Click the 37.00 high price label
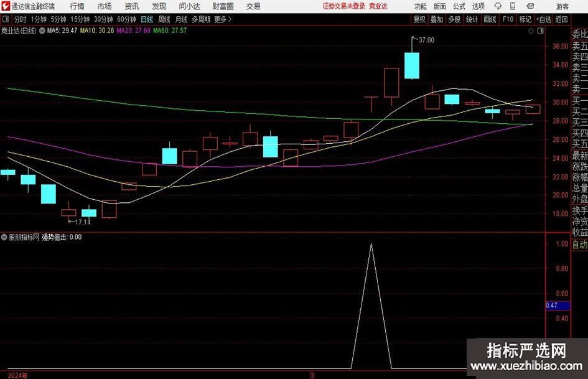The height and width of the screenshot is (379, 588). pos(426,40)
